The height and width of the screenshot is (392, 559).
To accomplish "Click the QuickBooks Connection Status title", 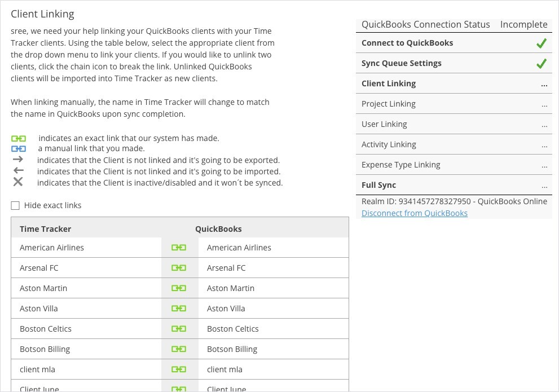I will 426,24.
